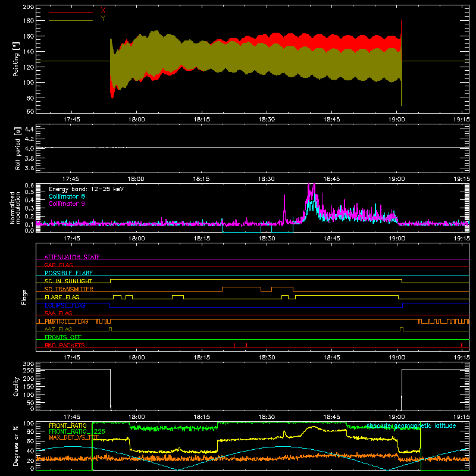This screenshot has height=476, width=476.
Task: Click the POSSIBLE_FLARE flag label
Action: (x=68, y=273)
